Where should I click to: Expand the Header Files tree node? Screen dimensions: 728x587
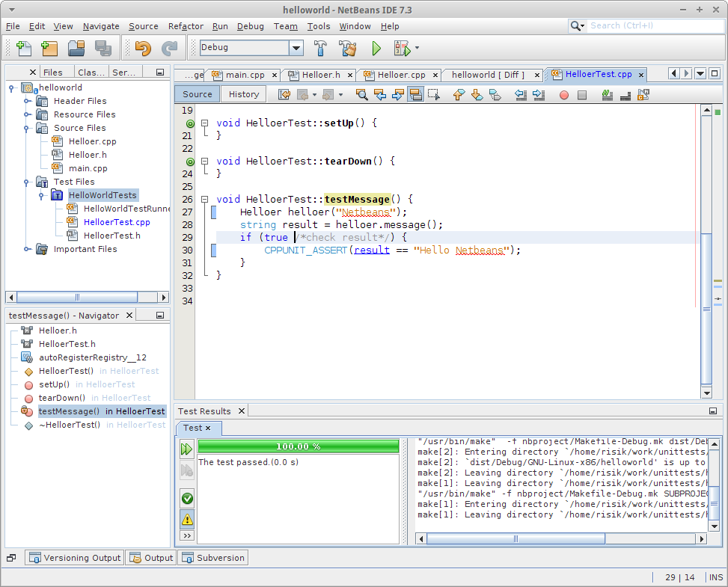coord(27,101)
